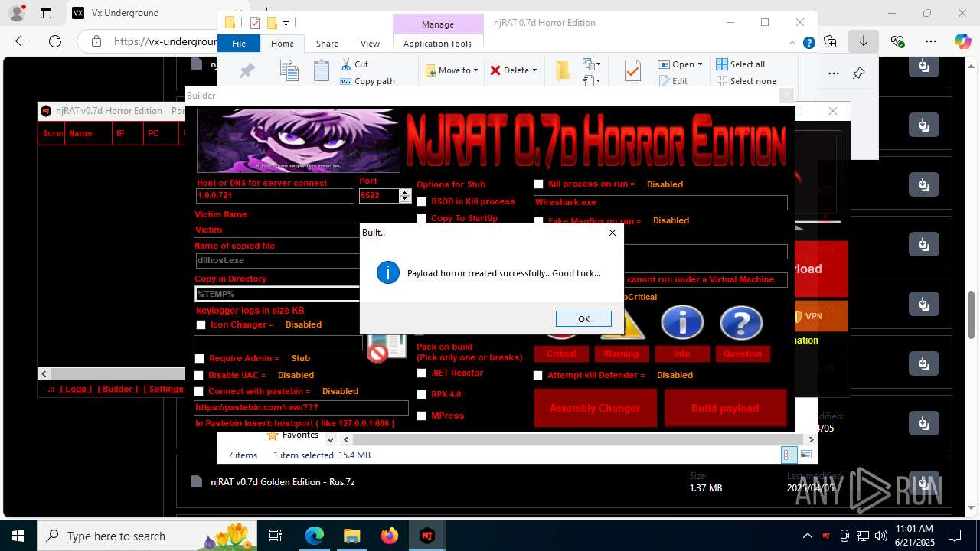Viewport: 980px width, 551px height.
Task: Click the file-blocked icon in Builder
Action: click(387, 348)
